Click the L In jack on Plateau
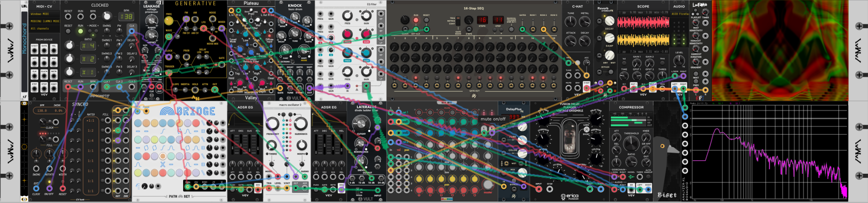Screen dimensions: 868x203 231,11
